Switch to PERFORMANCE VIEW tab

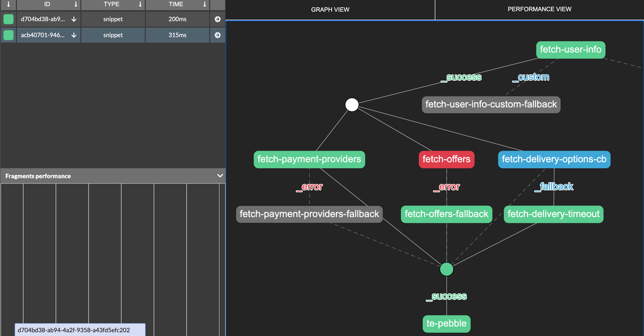coord(539,9)
